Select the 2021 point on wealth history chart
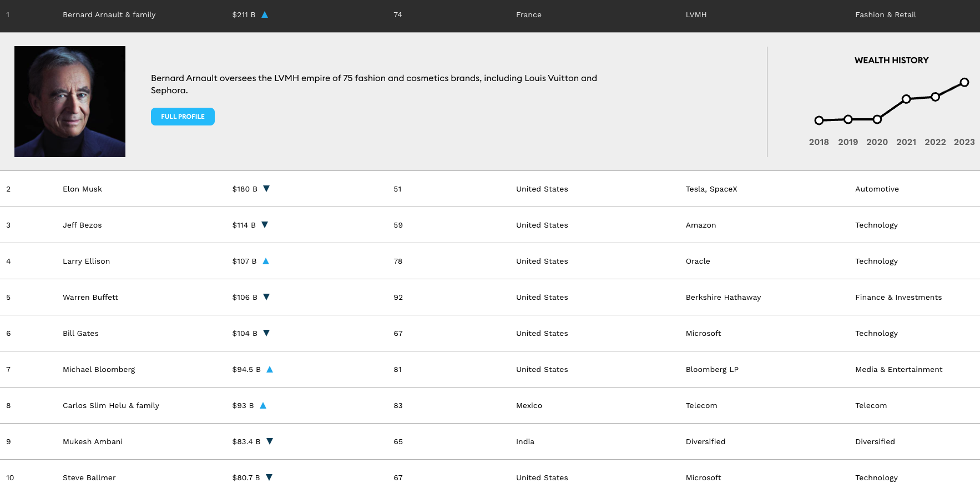The width and height of the screenshot is (980, 488). coord(906,99)
